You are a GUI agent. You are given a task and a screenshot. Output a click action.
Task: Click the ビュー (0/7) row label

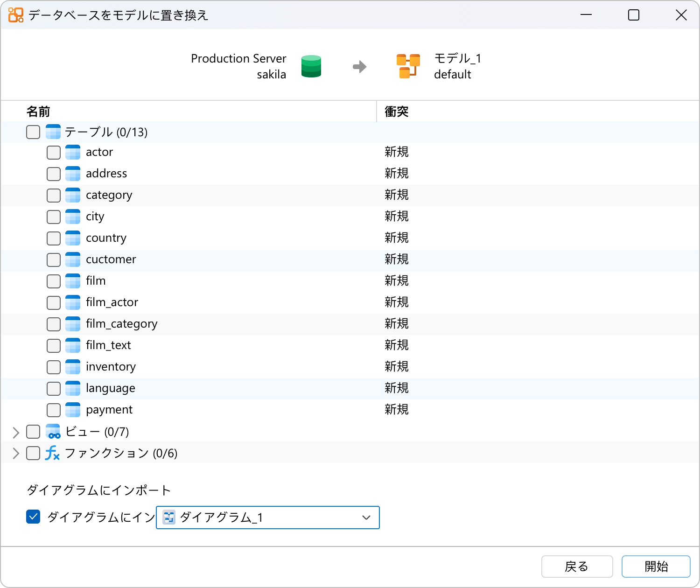click(x=97, y=432)
